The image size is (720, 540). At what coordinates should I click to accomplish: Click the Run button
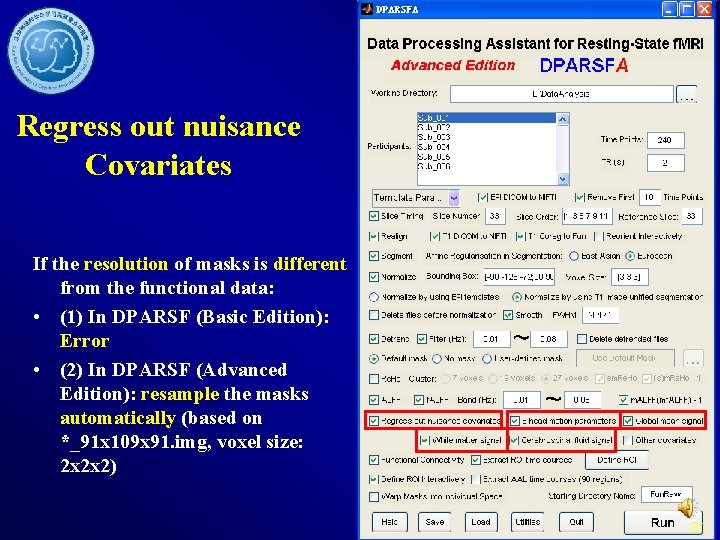[x=663, y=523]
